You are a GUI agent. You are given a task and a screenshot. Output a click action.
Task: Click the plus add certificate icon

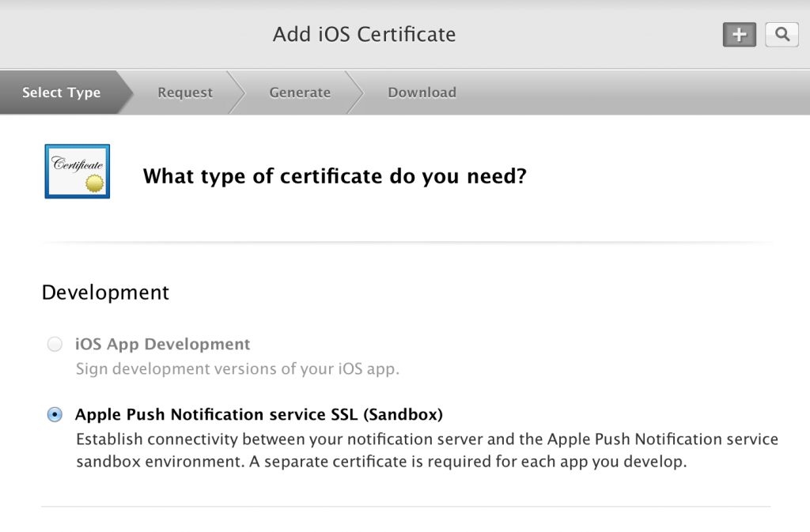[x=740, y=35]
